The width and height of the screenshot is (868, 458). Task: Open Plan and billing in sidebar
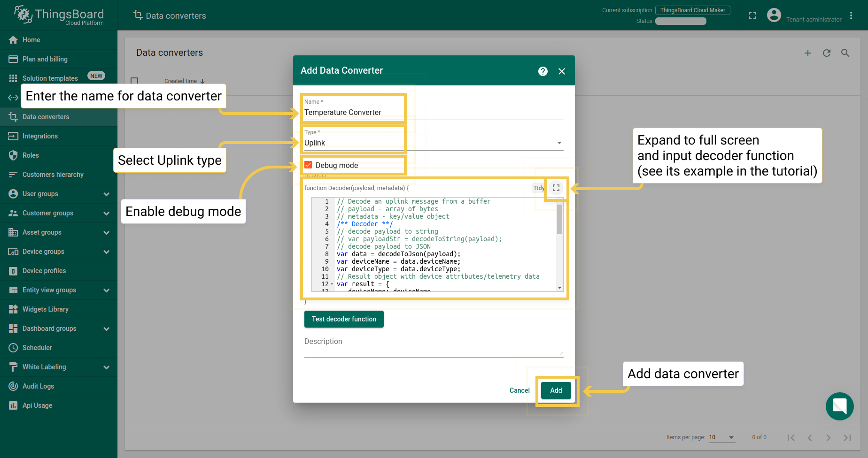59,59
